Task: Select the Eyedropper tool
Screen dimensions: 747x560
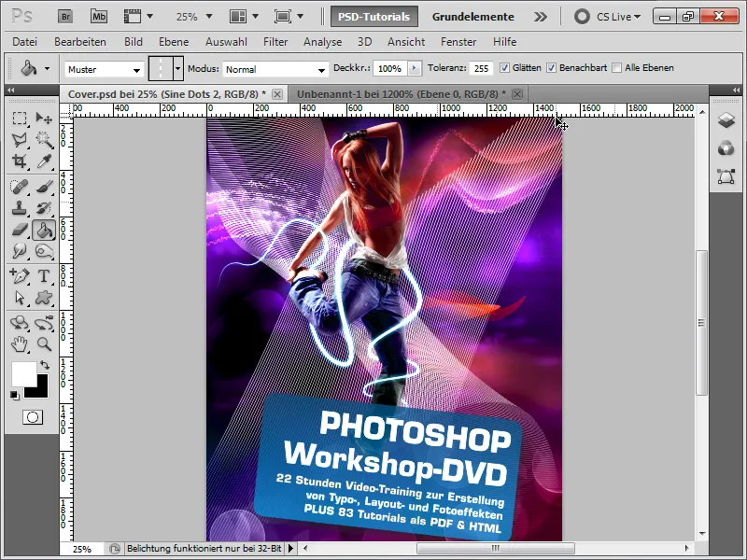Action: (44, 161)
